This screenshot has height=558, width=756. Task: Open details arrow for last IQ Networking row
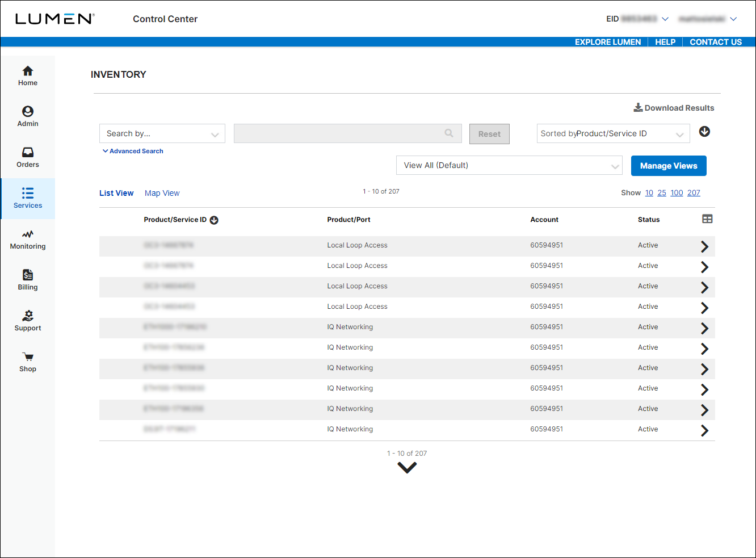click(x=704, y=430)
